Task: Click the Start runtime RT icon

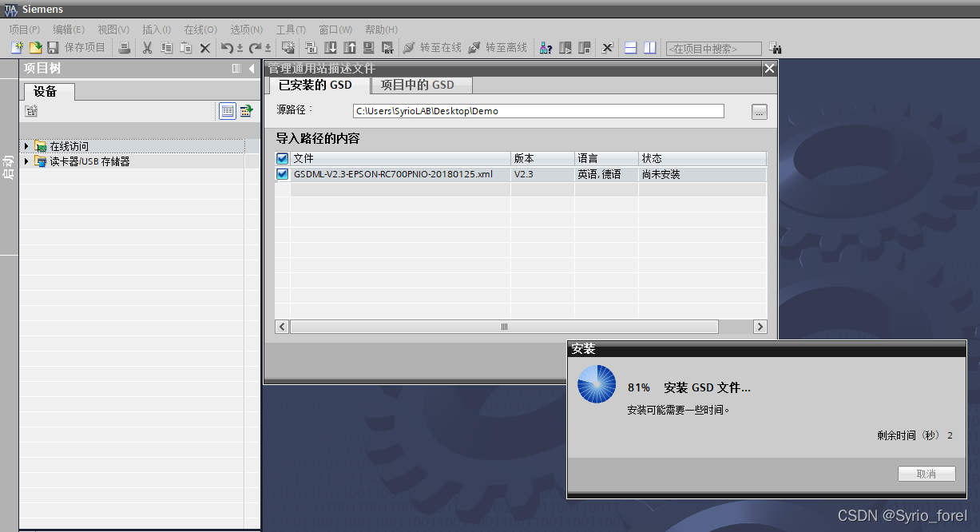Action: 388,48
